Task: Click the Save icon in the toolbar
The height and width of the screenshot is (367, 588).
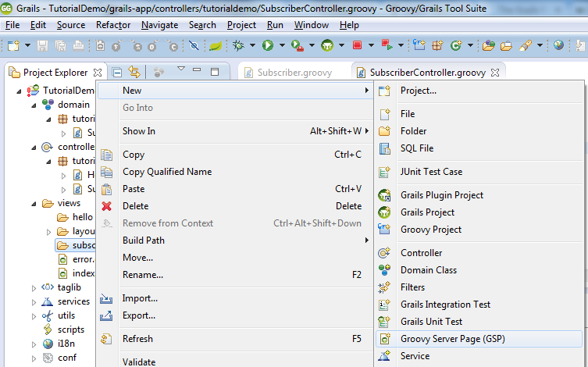Action: tap(42, 46)
